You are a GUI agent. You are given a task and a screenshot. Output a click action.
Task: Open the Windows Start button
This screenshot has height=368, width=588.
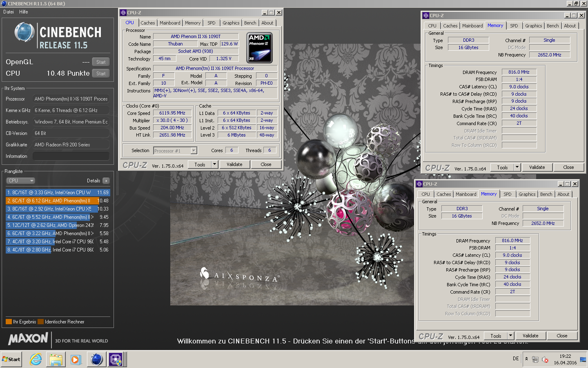[x=11, y=359]
